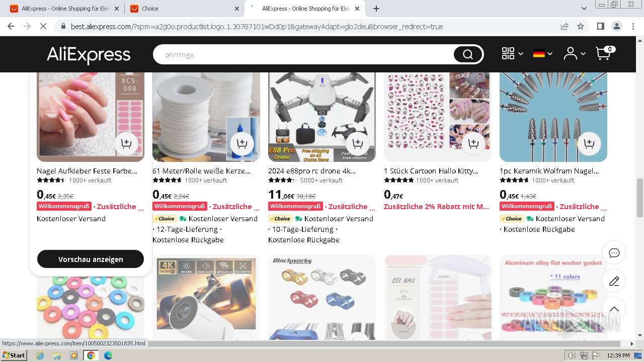Click the back-to-top arrow icon
This screenshot has height=362, width=644.
tap(614, 309)
